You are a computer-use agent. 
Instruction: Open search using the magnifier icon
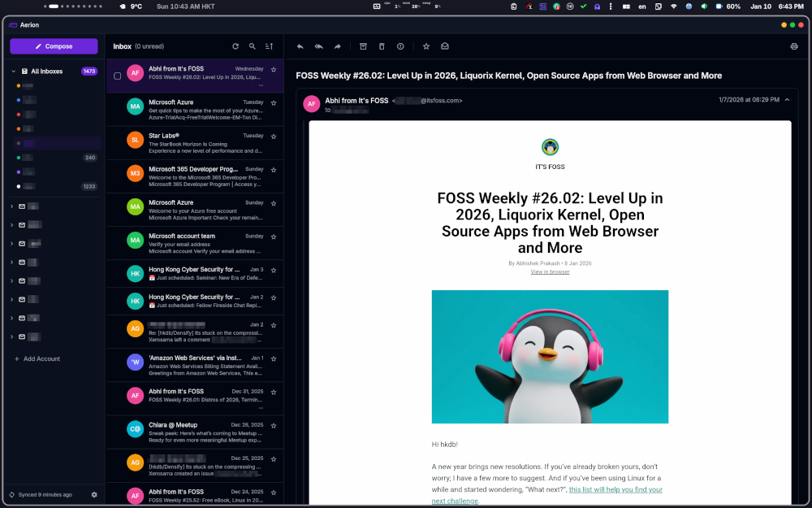(253, 46)
